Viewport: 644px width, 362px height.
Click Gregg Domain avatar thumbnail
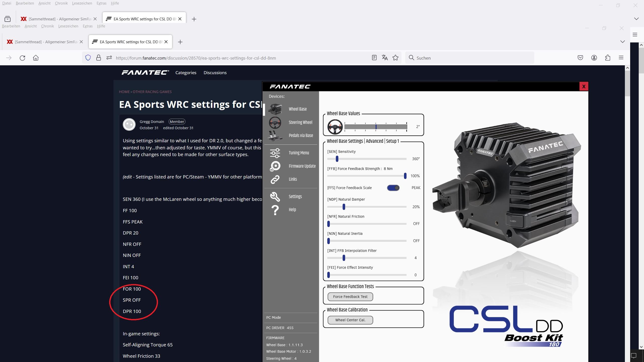point(129,124)
